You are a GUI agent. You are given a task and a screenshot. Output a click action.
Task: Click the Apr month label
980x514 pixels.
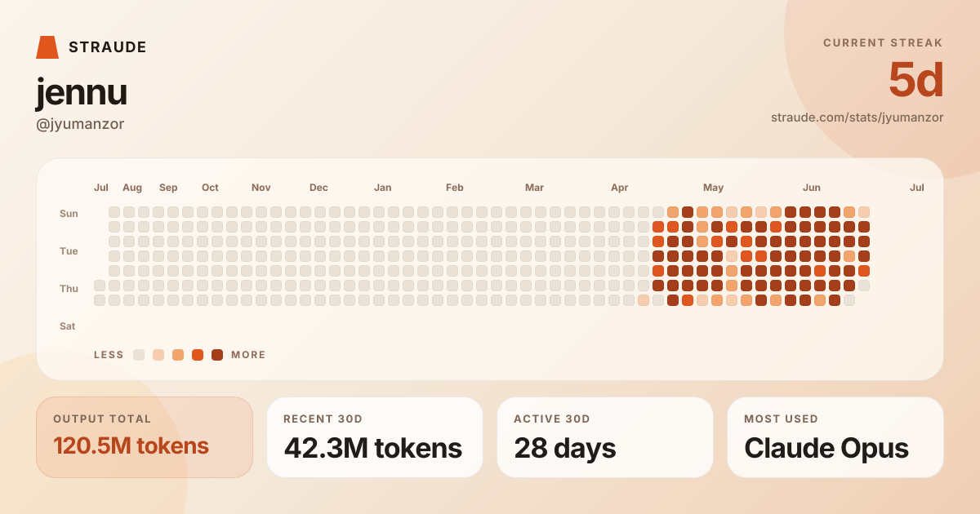pyautogui.click(x=620, y=188)
